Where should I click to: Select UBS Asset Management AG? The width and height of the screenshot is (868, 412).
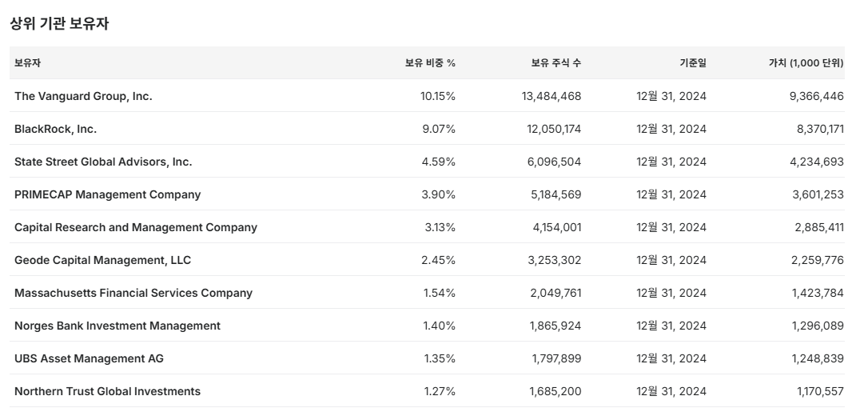[x=90, y=358]
